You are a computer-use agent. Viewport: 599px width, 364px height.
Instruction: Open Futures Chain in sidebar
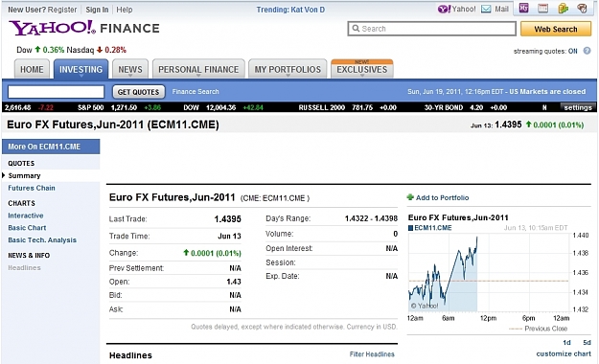[x=32, y=188]
